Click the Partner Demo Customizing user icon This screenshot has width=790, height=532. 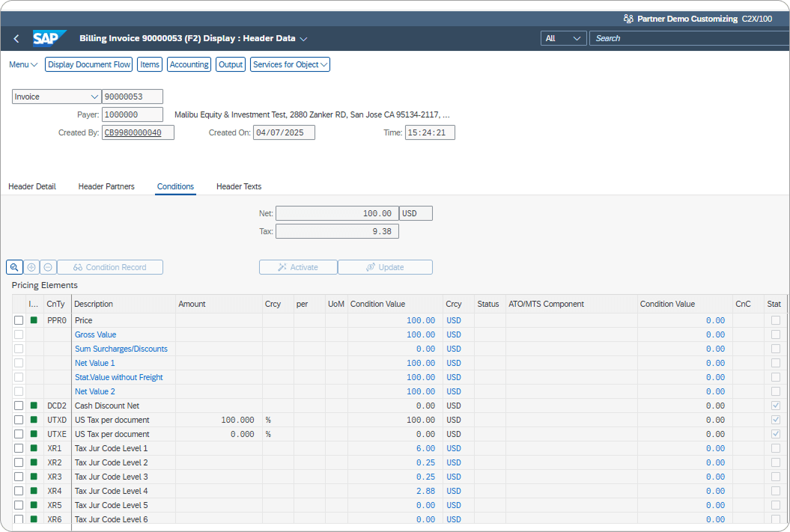[628, 19]
